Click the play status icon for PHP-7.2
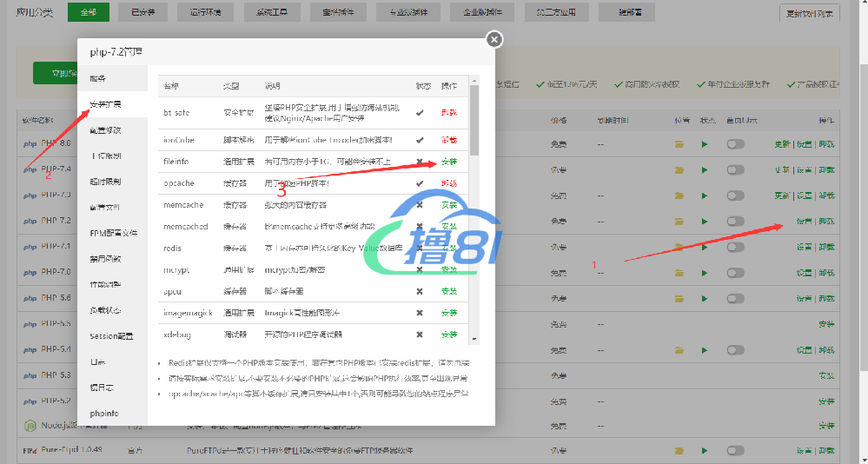Image resolution: width=868 pixels, height=464 pixels. click(x=705, y=221)
